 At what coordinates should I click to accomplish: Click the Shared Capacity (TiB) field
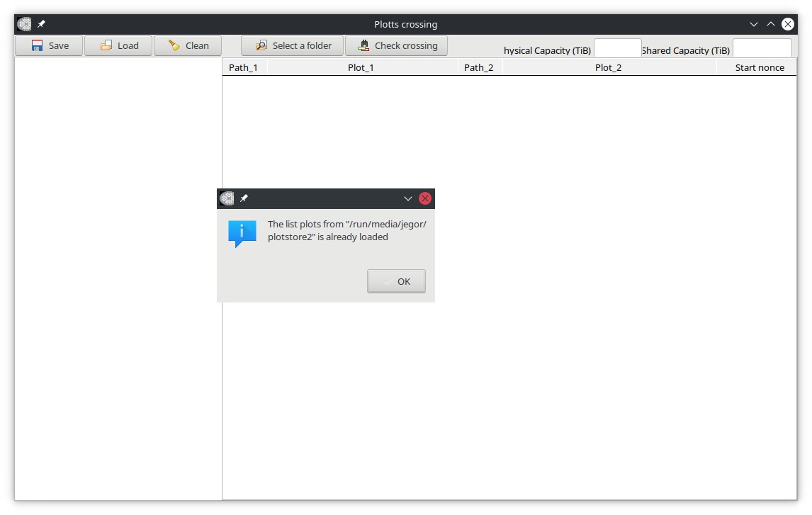pos(762,48)
